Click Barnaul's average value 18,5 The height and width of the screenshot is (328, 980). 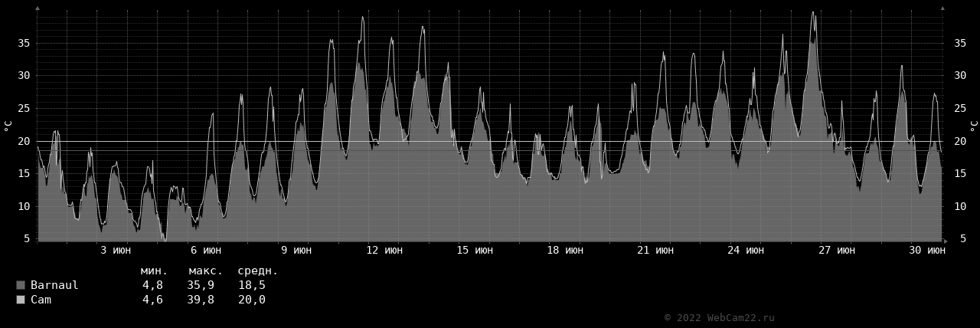tap(252, 285)
